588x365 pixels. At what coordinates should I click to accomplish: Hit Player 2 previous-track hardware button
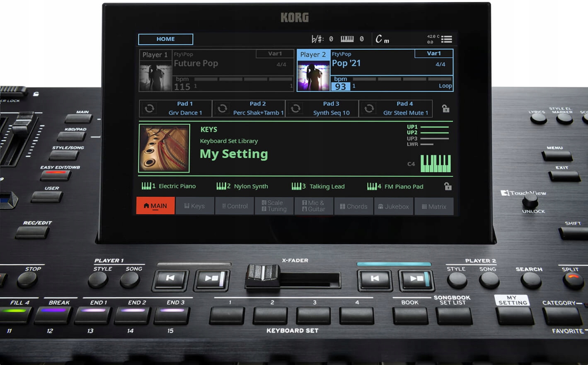pyautogui.click(x=375, y=279)
